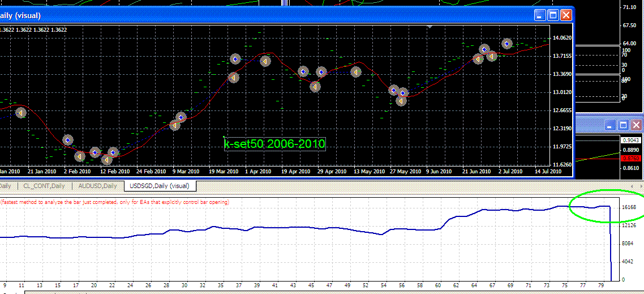Image resolution: width=644 pixels, height=294 pixels.
Task: Maximize the Daily (visual) chart window
Action: [553, 16]
